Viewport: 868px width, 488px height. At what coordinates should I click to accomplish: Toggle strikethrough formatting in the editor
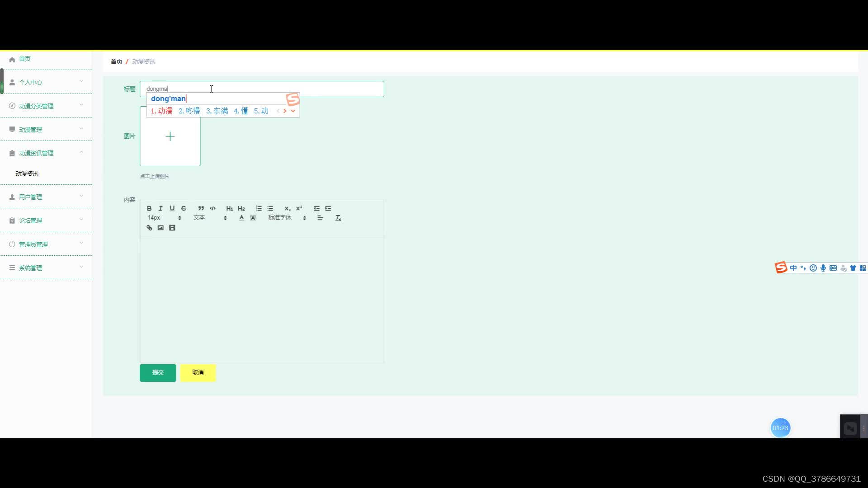click(184, 208)
